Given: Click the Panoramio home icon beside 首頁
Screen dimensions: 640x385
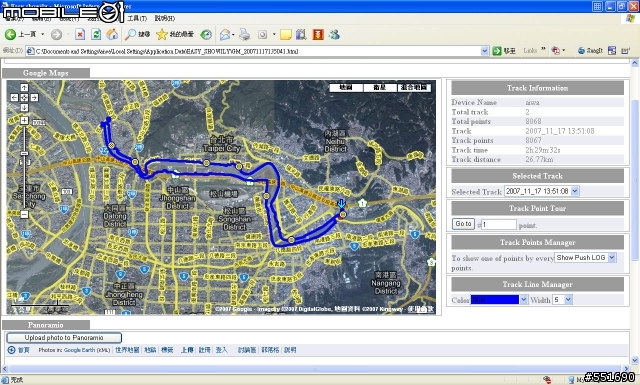Looking at the screenshot, I should (11, 350).
